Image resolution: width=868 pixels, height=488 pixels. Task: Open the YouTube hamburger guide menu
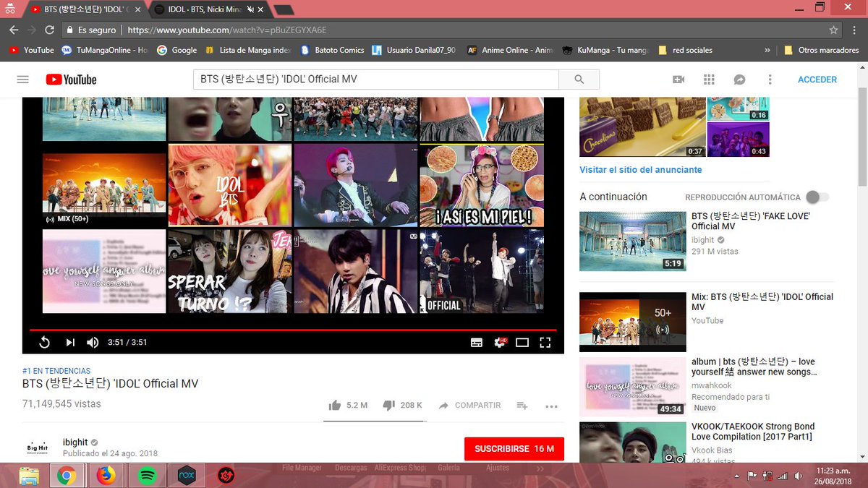pyautogui.click(x=23, y=80)
